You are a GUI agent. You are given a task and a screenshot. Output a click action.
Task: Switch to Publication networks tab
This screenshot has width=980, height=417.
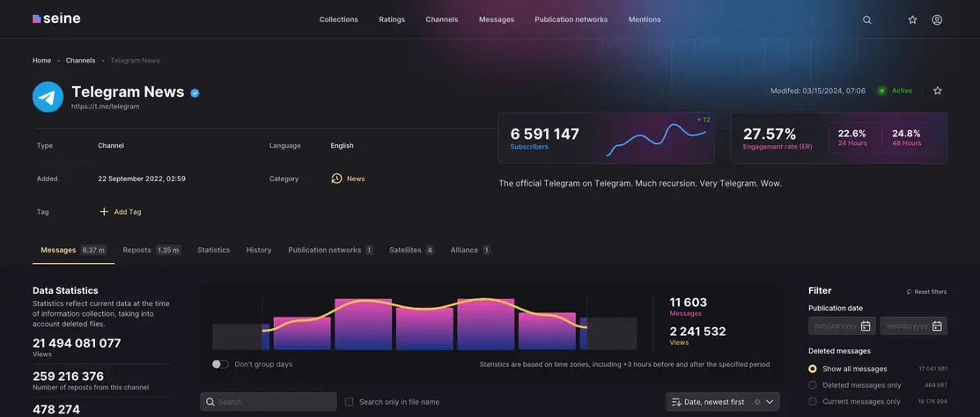pyautogui.click(x=330, y=250)
